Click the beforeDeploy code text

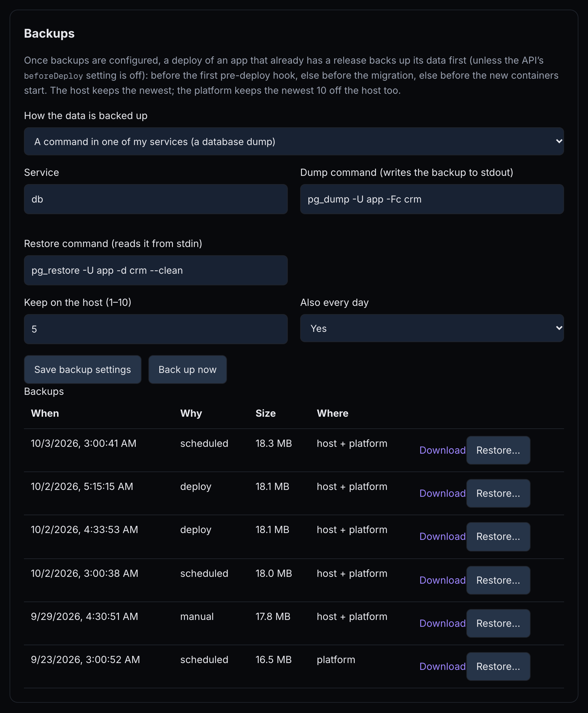(53, 76)
